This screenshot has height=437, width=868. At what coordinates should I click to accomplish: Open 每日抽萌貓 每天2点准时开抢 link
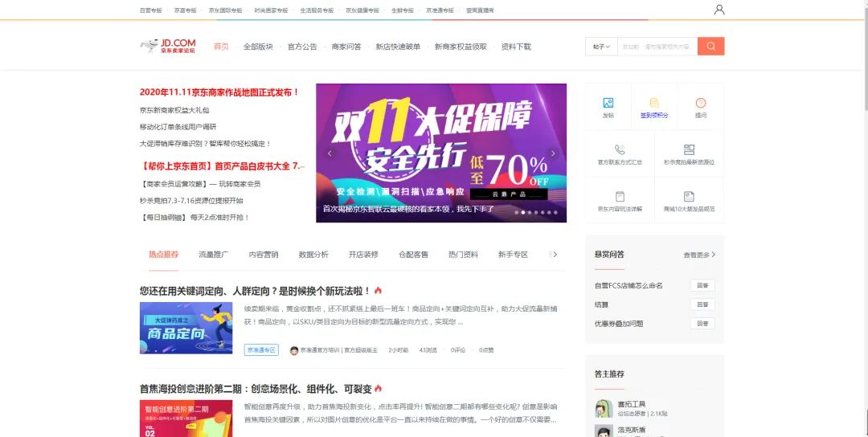point(194,218)
